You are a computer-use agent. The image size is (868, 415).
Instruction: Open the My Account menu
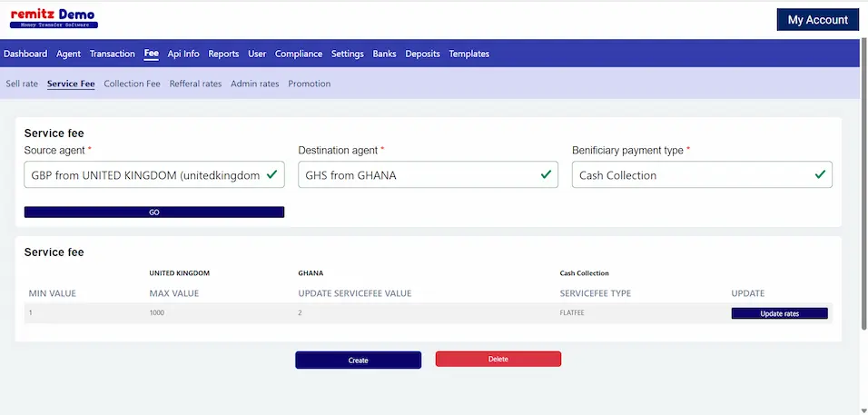point(817,20)
